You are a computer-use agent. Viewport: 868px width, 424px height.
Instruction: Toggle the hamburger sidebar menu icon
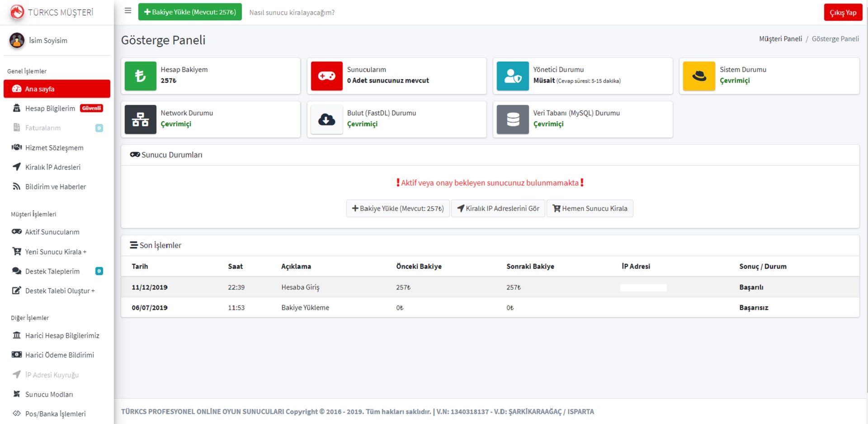tap(128, 11)
